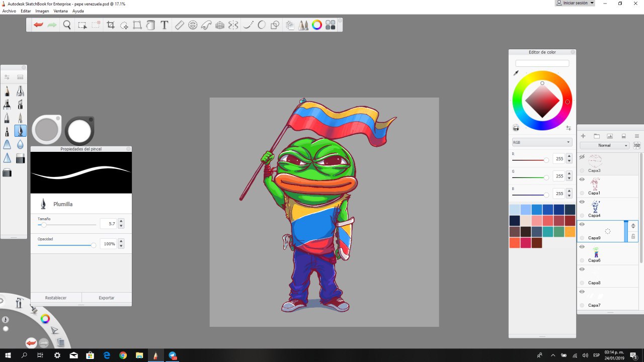Viewport: 644px width, 362px height.
Task: Activate the Ruler tool
Action: pos(180,25)
